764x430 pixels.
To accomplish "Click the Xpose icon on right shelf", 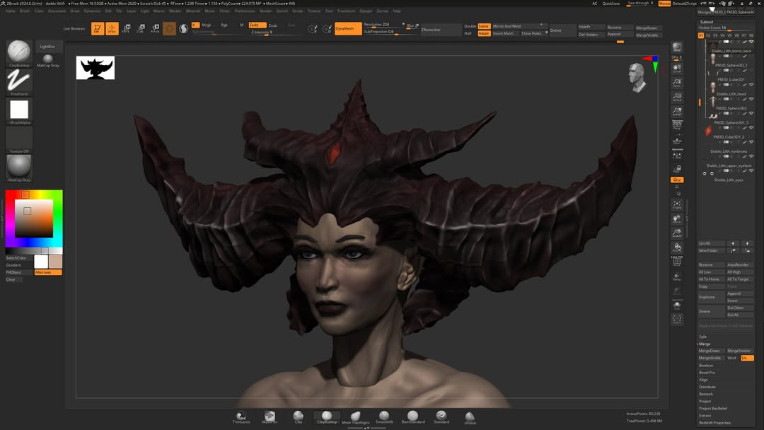I will [x=677, y=319].
